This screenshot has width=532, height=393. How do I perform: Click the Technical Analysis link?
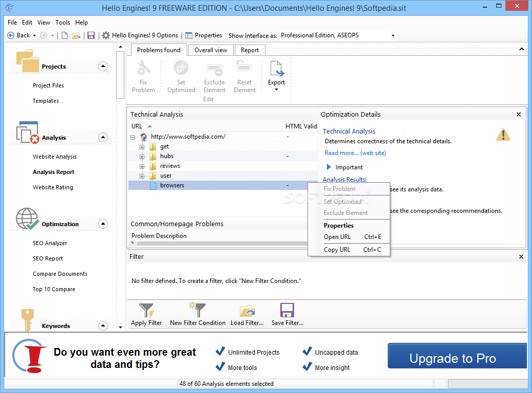tap(349, 132)
